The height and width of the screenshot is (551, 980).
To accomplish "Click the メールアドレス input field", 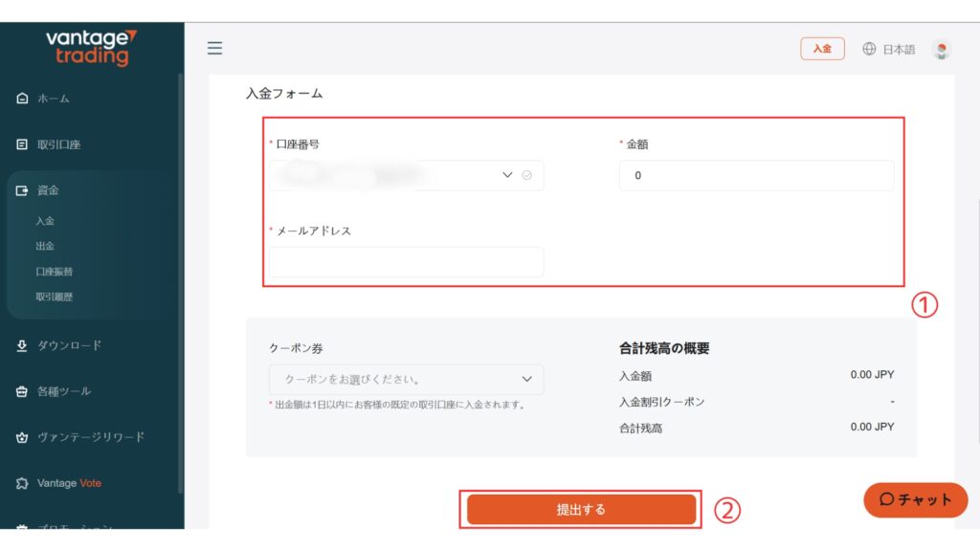I will [406, 262].
